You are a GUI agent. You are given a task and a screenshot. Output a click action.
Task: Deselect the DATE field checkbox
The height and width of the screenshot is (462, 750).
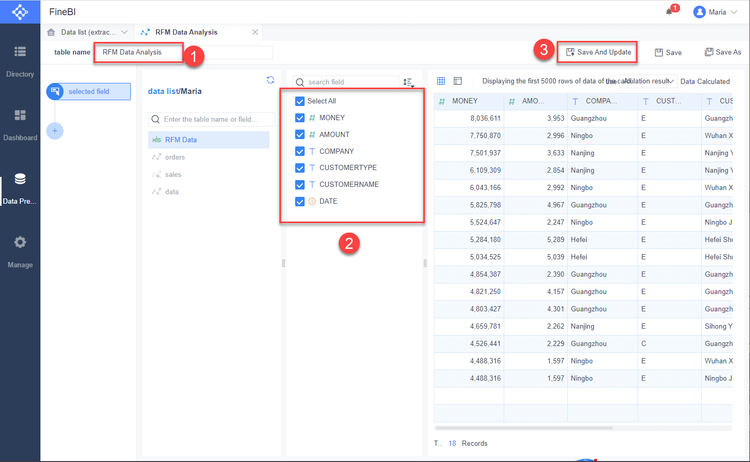point(300,201)
